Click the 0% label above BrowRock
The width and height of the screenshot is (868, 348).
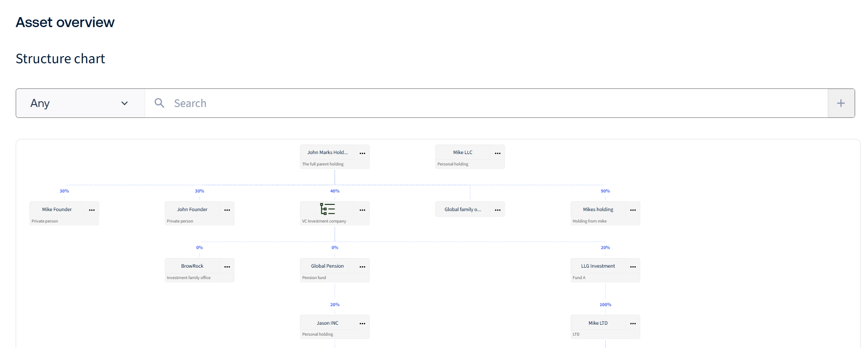point(200,248)
